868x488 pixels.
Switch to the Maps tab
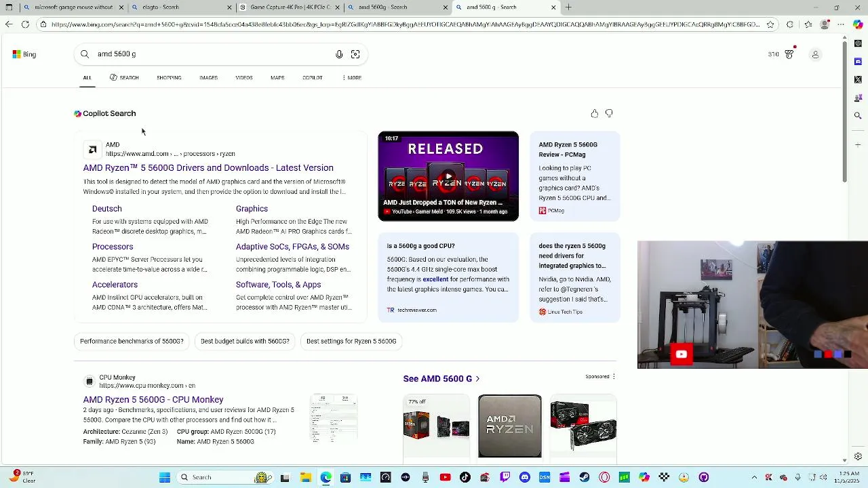(x=277, y=78)
